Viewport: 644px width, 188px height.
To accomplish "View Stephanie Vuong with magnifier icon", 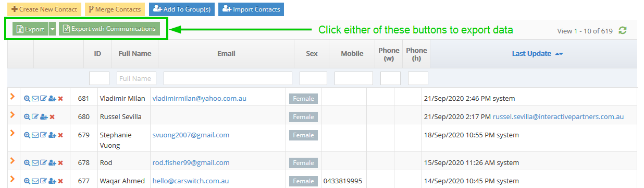I will (x=27, y=135).
